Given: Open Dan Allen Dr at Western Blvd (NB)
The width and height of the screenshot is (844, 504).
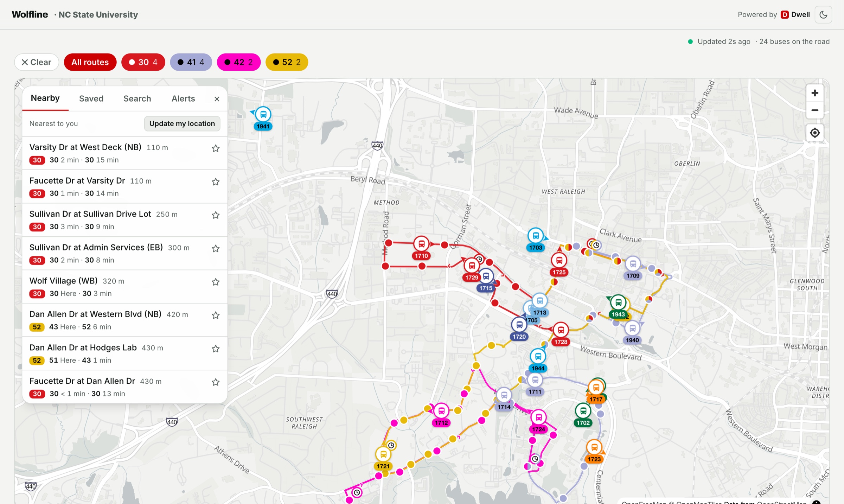Looking at the screenshot, I should coord(125,320).
